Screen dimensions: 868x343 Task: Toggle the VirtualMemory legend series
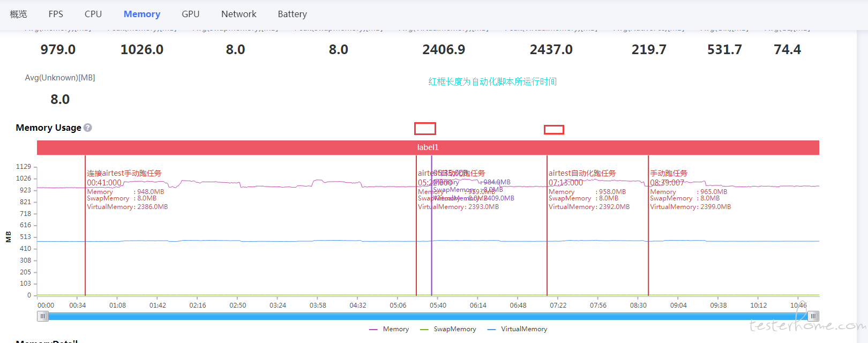(x=517, y=329)
